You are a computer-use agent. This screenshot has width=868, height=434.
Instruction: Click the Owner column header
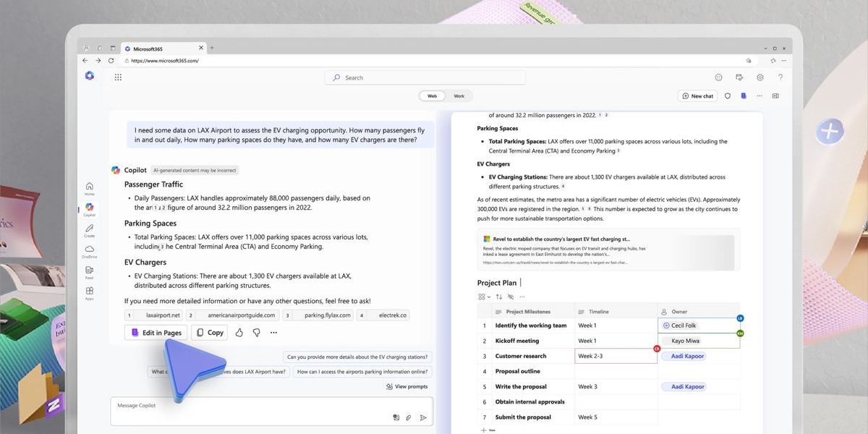pos(699,312)
